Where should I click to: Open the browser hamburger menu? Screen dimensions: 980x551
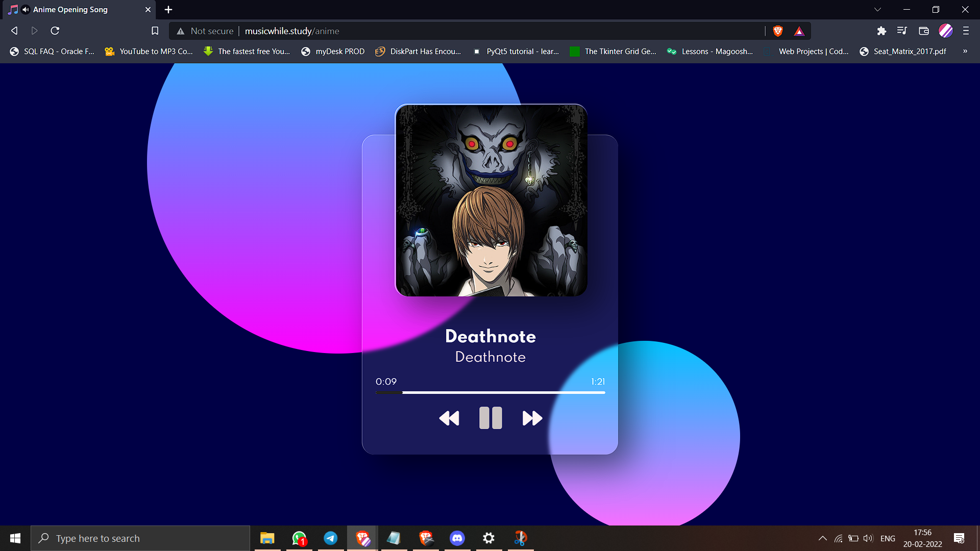966,31
